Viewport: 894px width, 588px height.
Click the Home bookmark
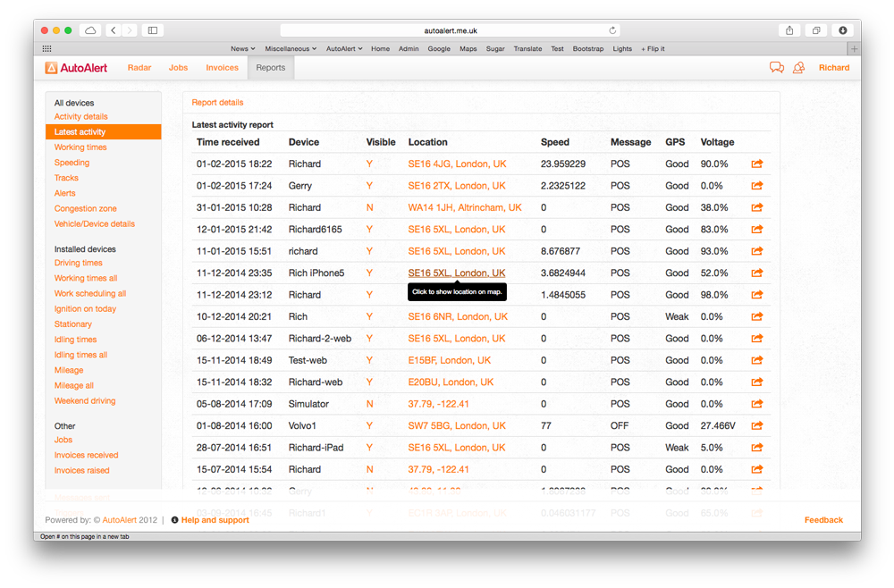click(380, 49)
